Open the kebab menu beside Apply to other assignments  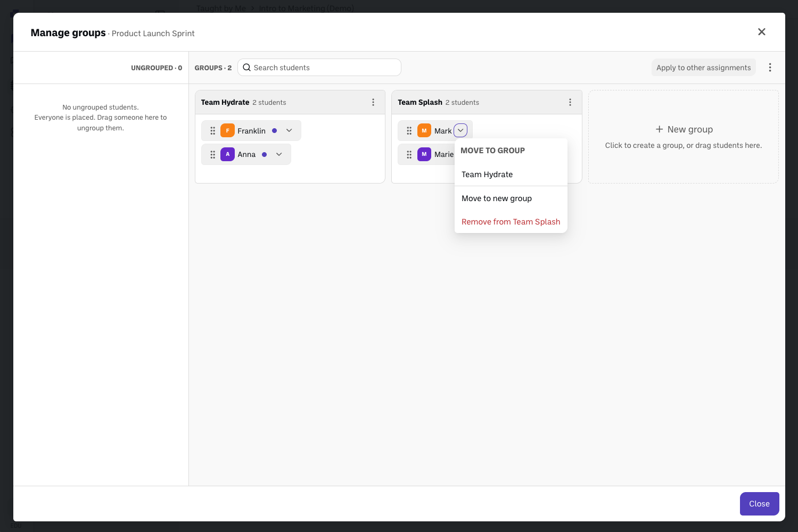pos(770,68)
